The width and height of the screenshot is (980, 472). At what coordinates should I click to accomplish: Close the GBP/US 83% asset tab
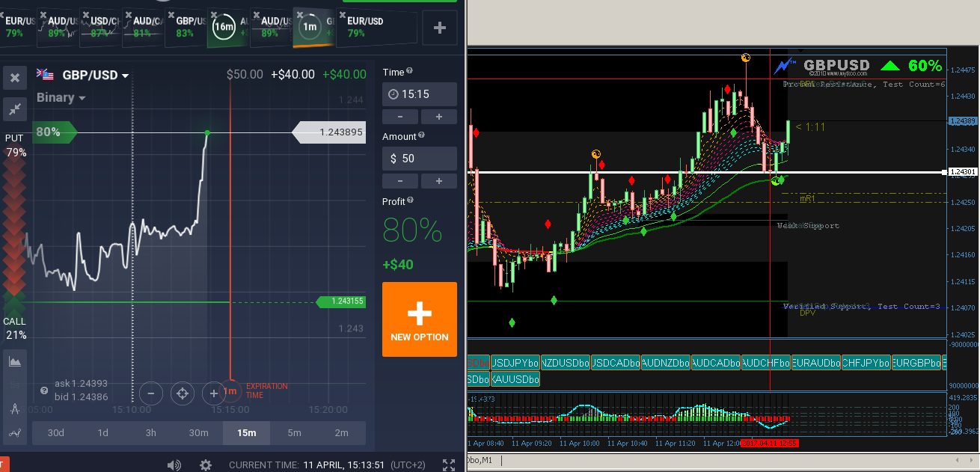pos(171,15)
